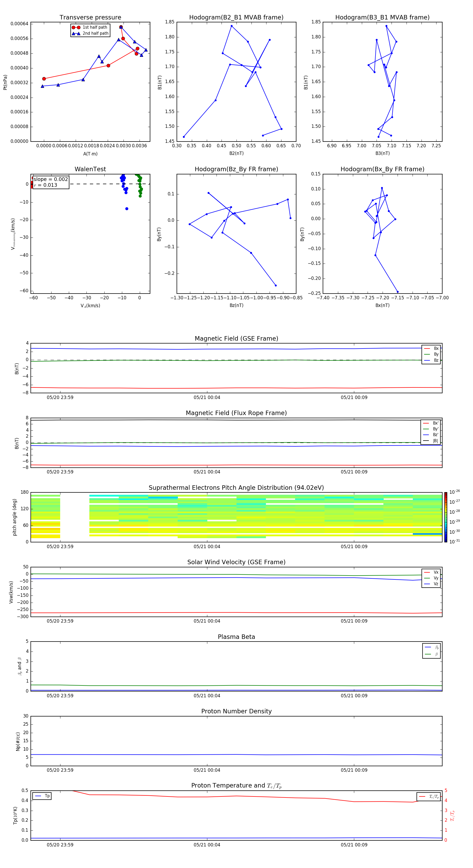The width and height of the screenshot is (473, 868).
Task: Click the 'Vsw(km/s)' y-axis label
Action: [11, 592]
